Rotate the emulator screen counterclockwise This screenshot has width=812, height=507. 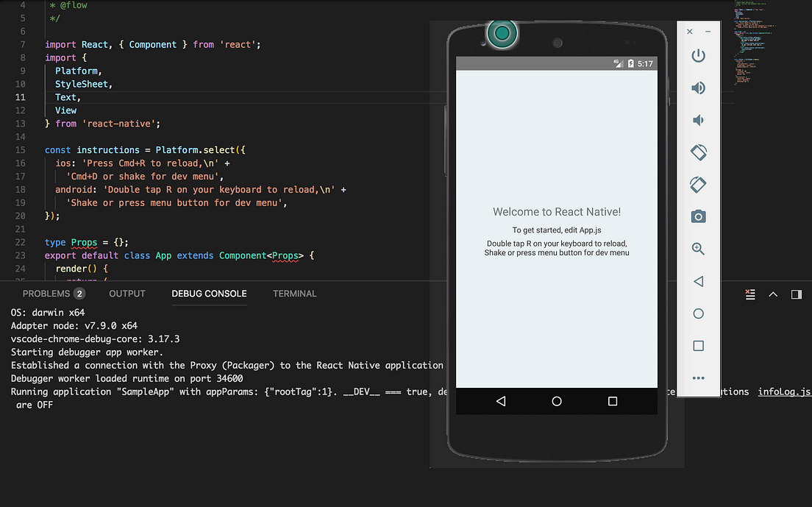coord(698,152)
